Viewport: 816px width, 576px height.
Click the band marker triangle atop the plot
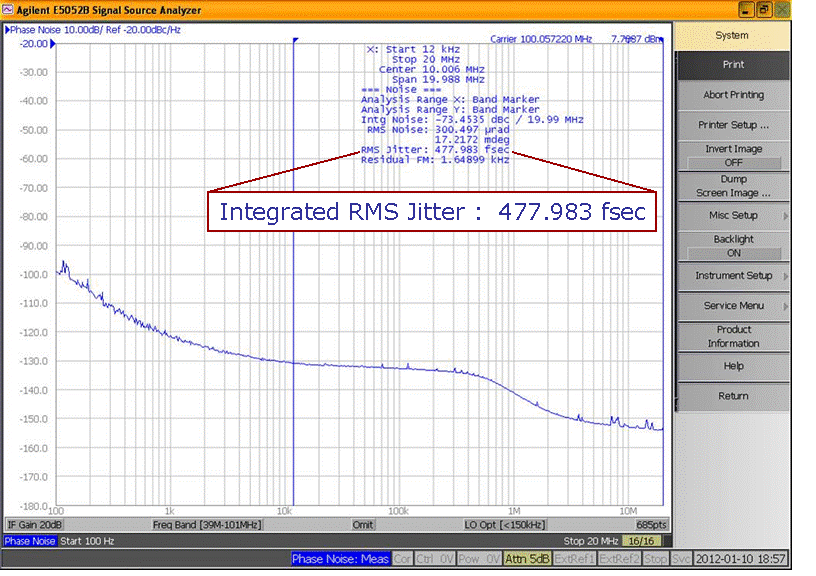tap(295, 41)
